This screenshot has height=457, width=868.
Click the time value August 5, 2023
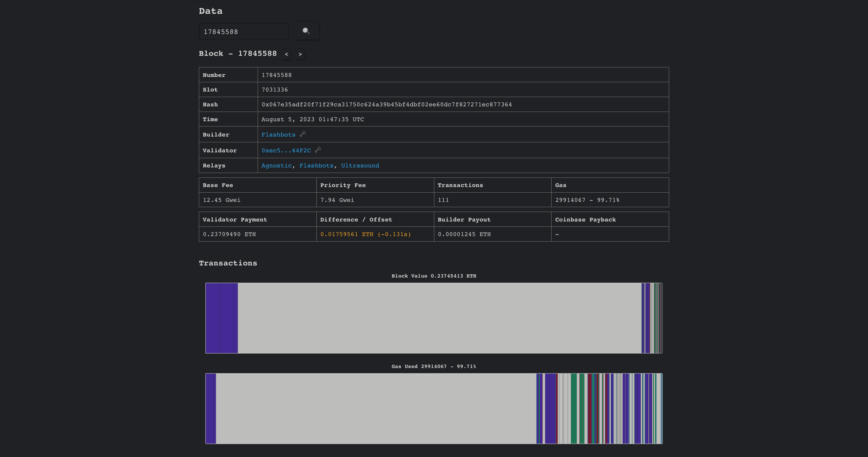[313, 119]
